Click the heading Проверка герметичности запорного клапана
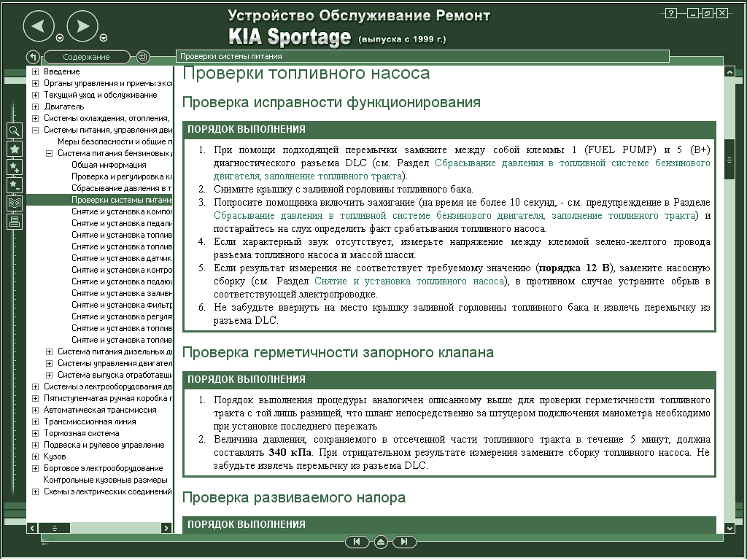This screenshot has width=747, height=560. pos(338,353)
